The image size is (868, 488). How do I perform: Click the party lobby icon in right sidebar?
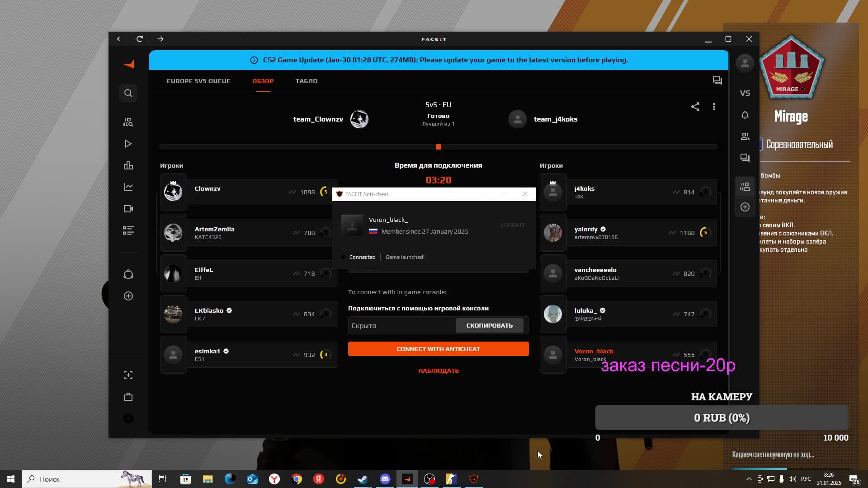[745, 186]
